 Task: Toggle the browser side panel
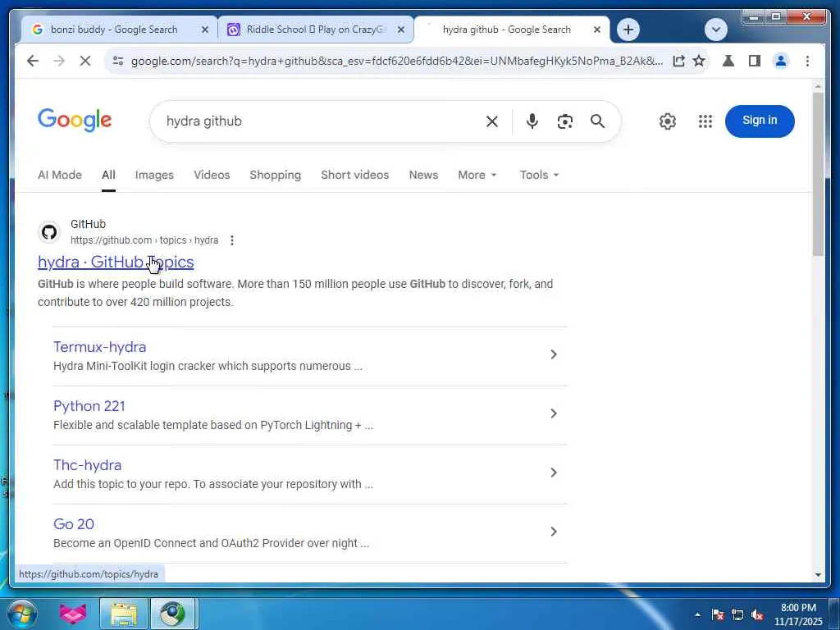click(755, 61)
